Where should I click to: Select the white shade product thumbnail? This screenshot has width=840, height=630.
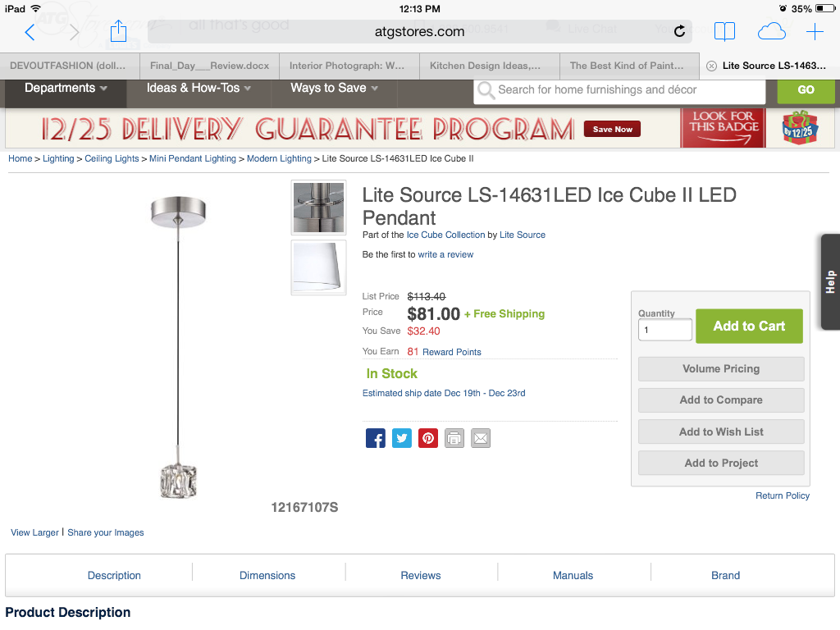(318, 267)
